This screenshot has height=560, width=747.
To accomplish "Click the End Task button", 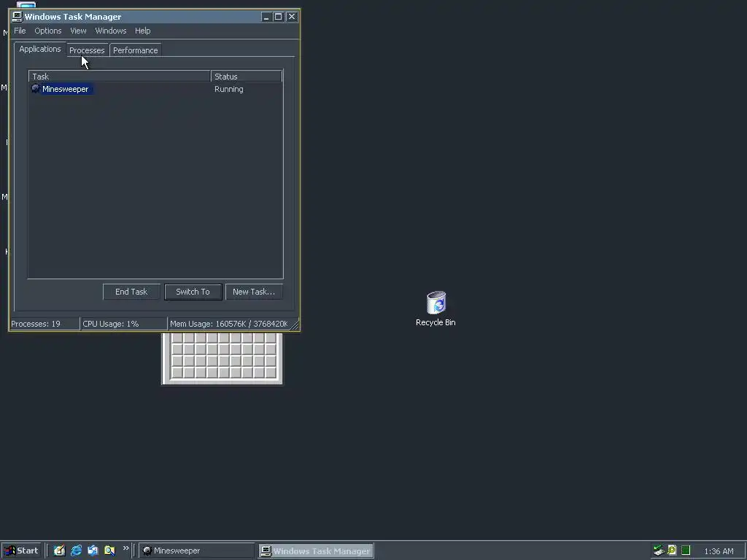I will point(131,292).
